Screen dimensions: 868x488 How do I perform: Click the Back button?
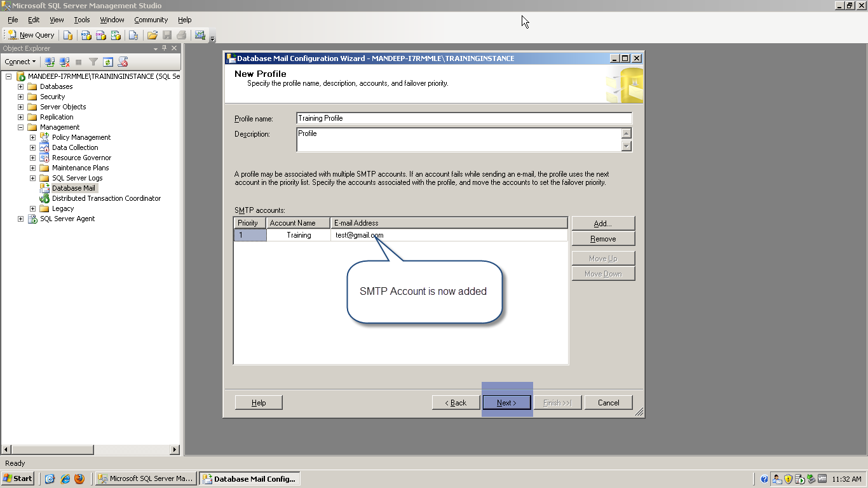tap(456, 403)
